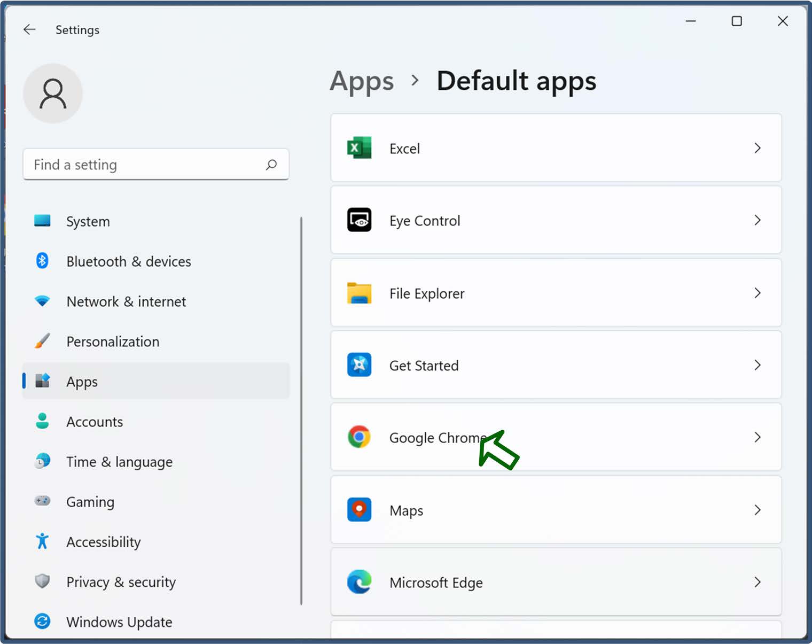Click the Apps sidebar icon
The height and width of the screenshot is (644, 812).
pos(42,381)
